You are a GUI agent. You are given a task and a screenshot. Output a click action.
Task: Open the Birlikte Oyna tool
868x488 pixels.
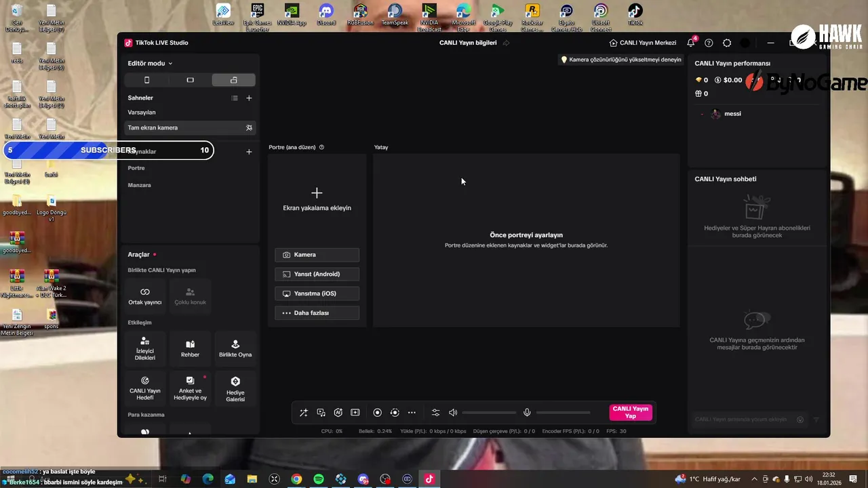pyautogui.click(x=235, y=348)
